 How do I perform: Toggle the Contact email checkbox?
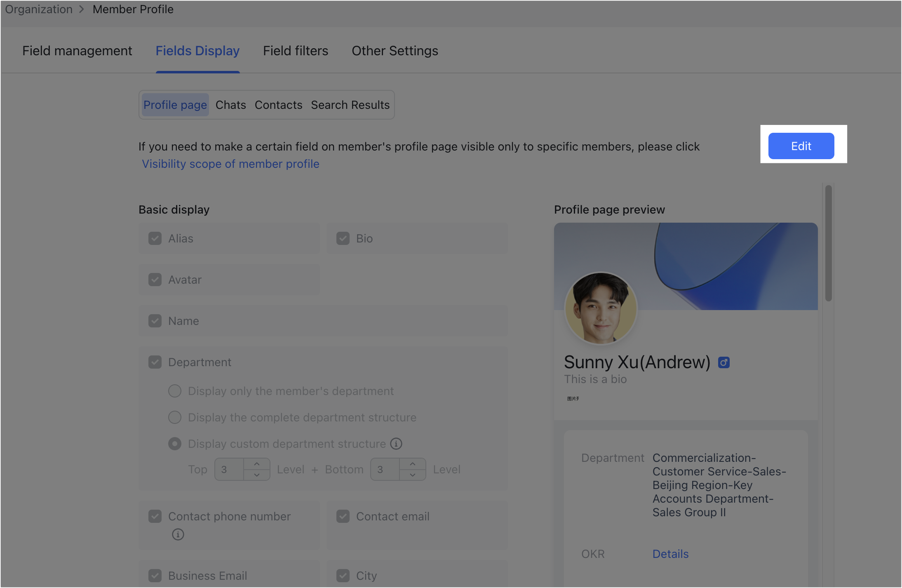point(343,516)
